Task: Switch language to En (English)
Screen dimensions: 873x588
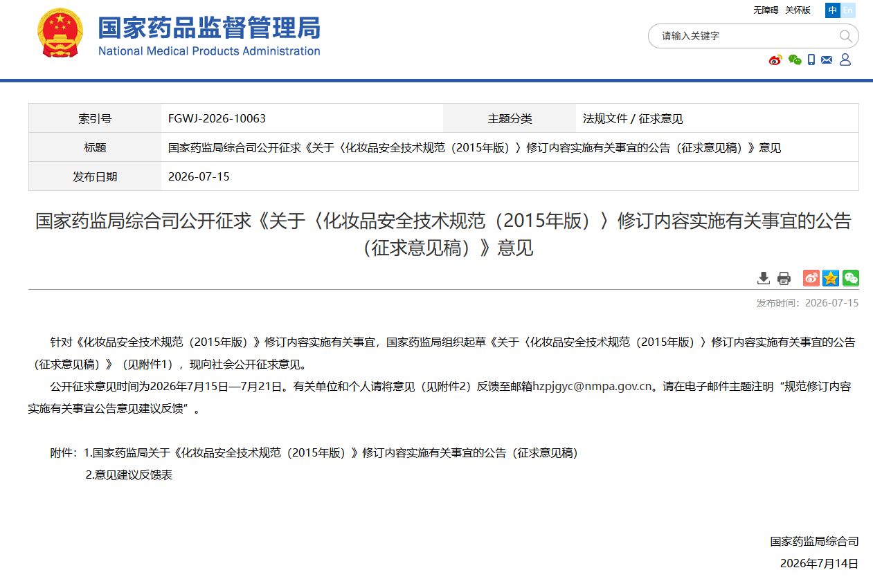Action: click(x=847, y=10)
